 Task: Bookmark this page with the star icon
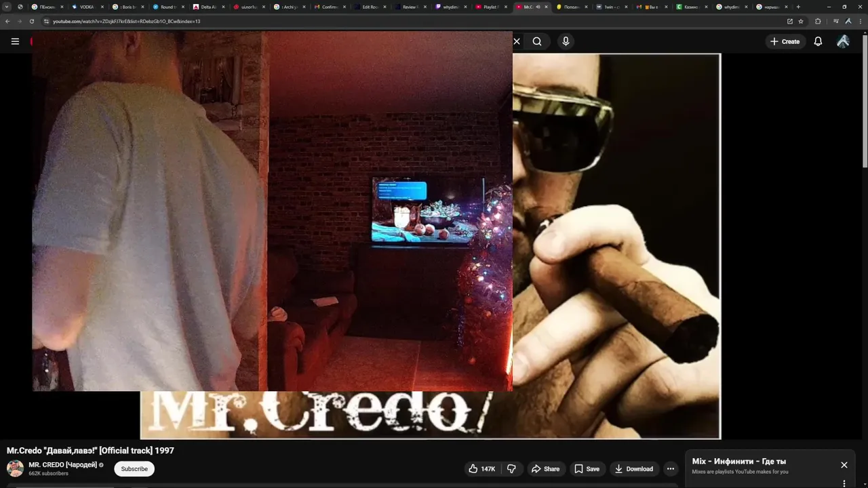[801, 21]
